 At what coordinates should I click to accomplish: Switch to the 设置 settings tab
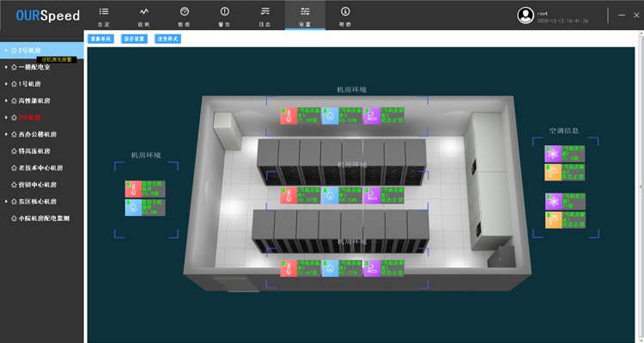[x=305, y=15]
